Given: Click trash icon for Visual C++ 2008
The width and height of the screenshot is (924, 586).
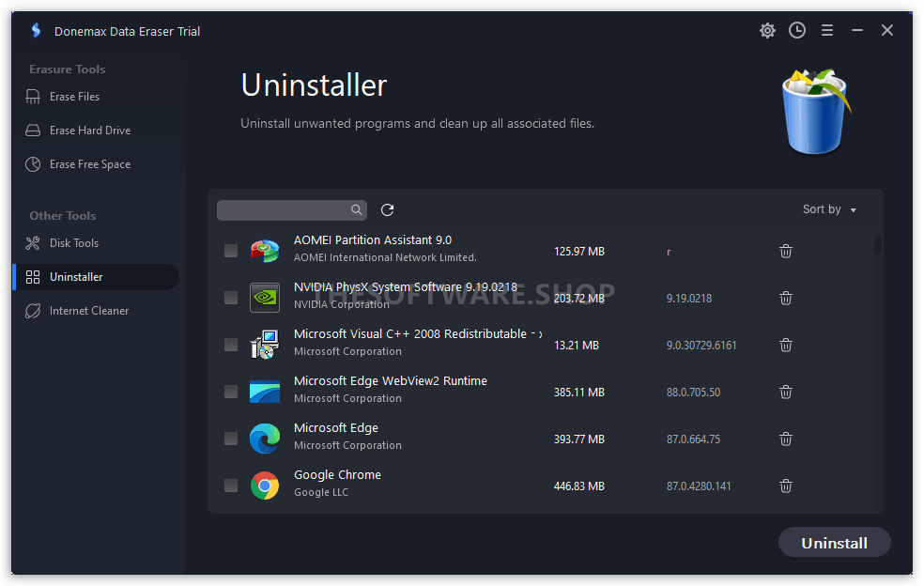Looking at the screenshot, I should pos(786,345).
